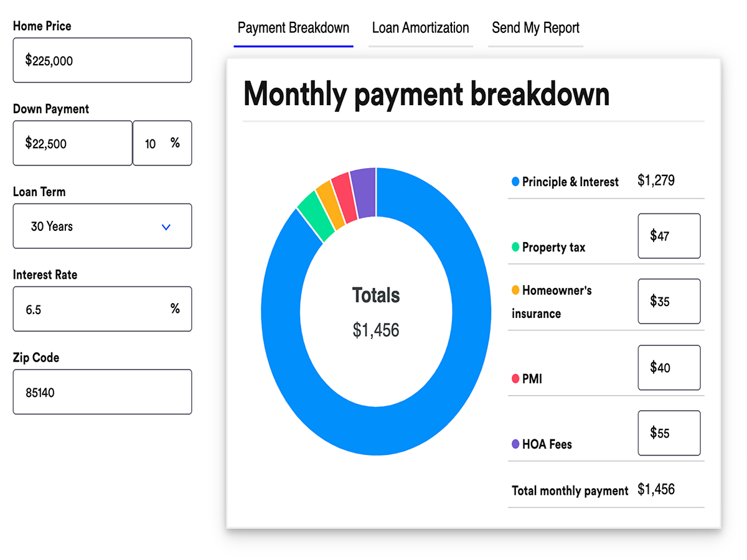Click the Home Price input field
The height and width of the screenshot is (560, 747).
pyautogui.click(x=102, y=60)
